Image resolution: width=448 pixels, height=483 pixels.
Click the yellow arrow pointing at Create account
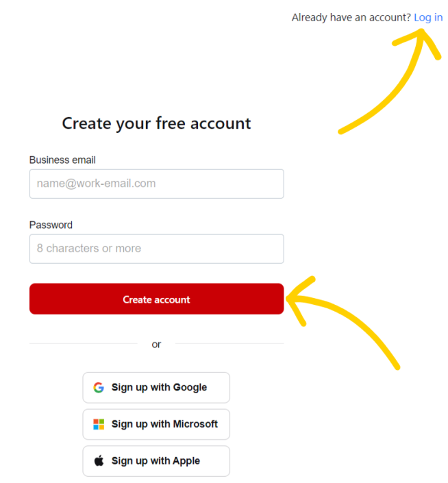click(343, 323)
